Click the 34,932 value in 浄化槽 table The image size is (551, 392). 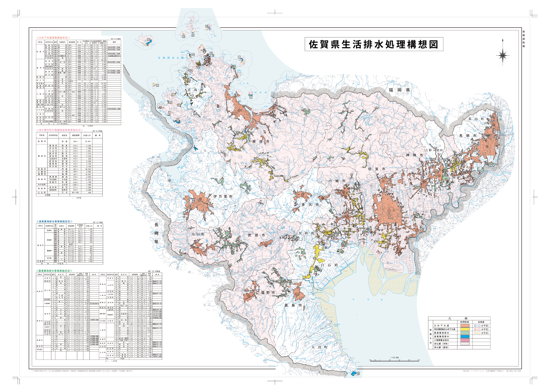(88, 169)
